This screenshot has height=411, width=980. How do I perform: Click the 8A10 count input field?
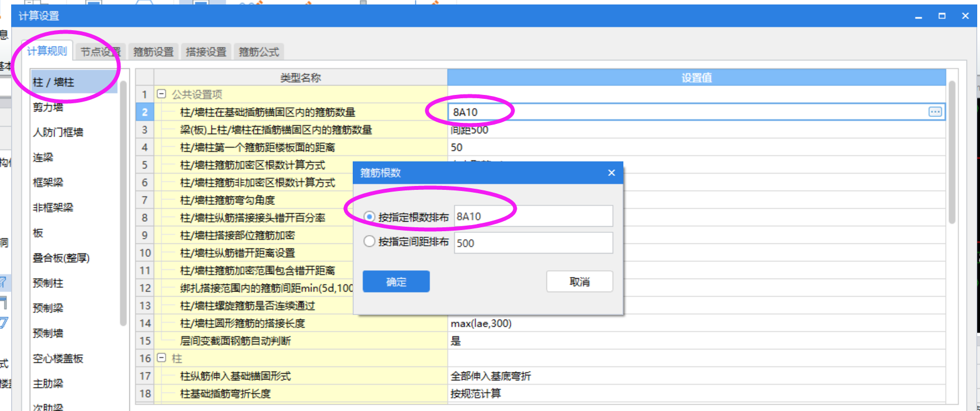coord(534,216)
